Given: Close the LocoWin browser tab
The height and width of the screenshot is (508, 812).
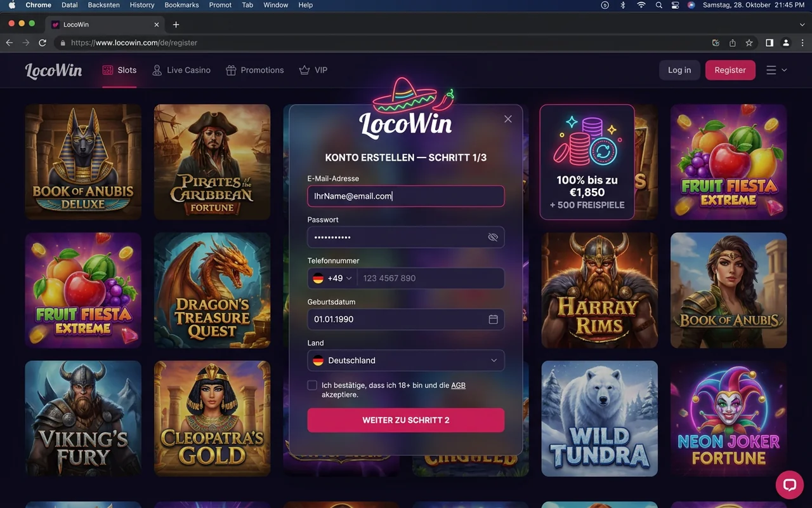Looking at the screenshot, I should click(157, 25).
